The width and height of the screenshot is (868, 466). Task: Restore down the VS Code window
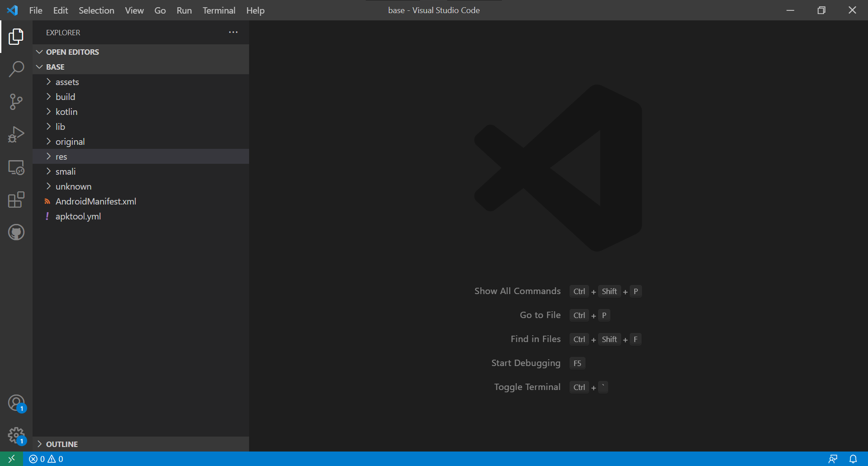[x=821, y=10]
